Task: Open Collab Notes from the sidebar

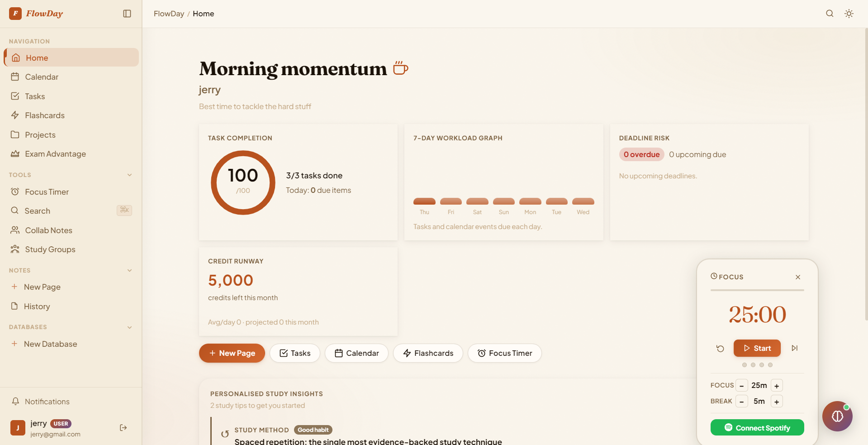Action: point(48,230)
